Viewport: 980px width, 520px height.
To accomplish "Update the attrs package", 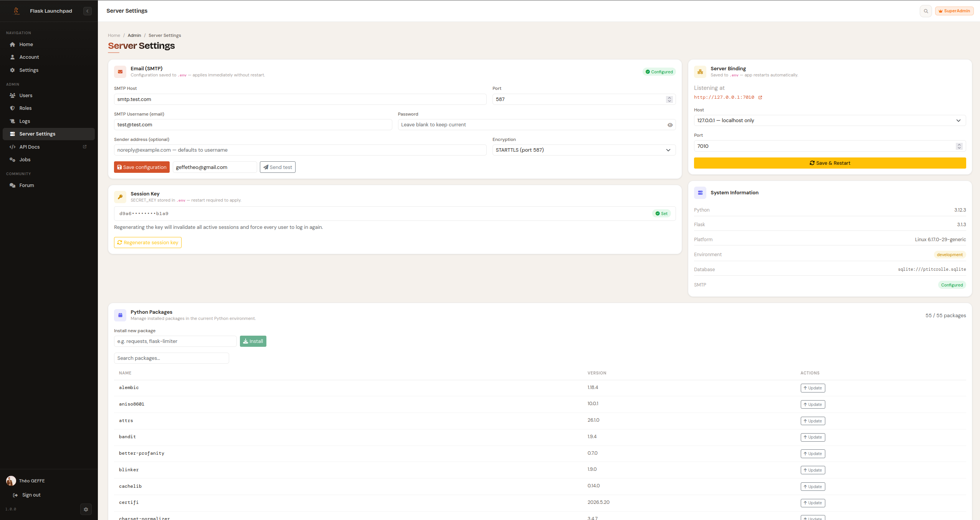I will click(x=813, y=421).
